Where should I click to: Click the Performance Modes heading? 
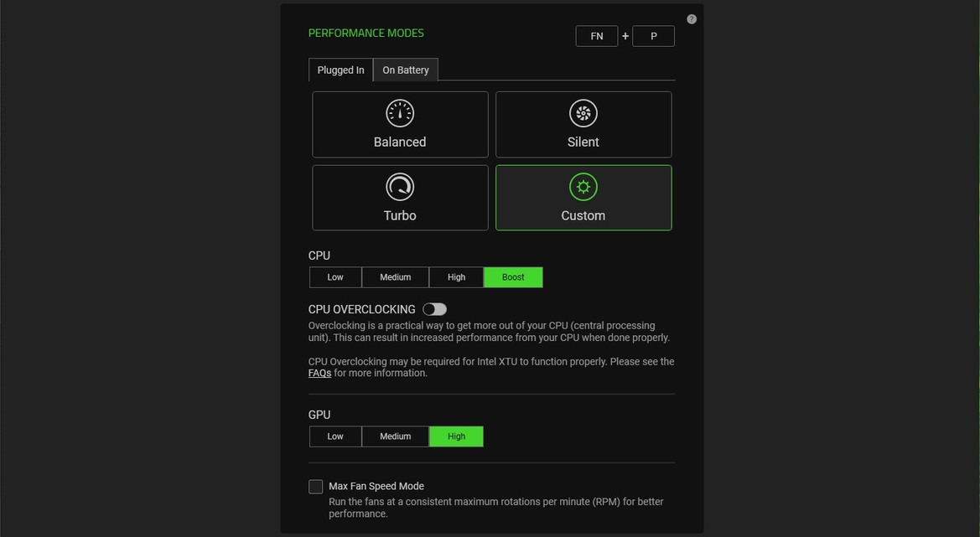click(x=366, y=34)
